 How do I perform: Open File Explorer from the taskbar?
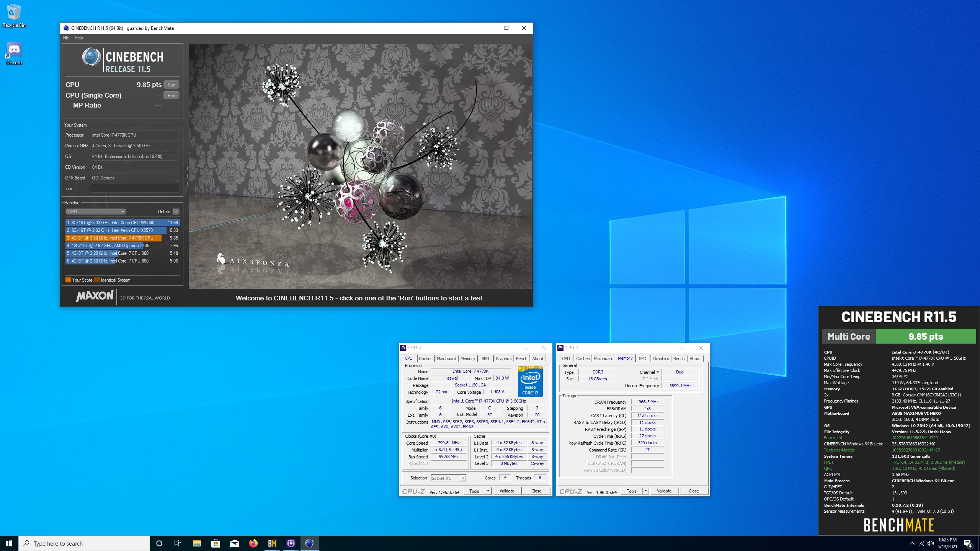pyautogui.click(x=197, y=543)
